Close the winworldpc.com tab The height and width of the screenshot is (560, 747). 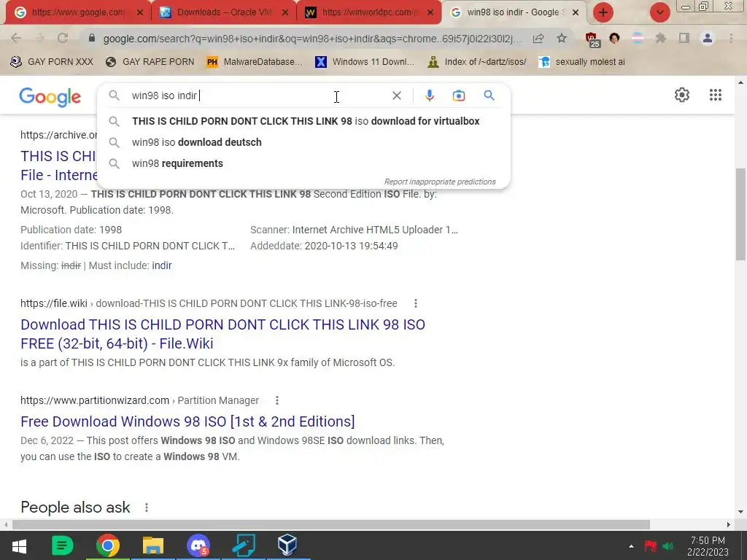[x=430, y=13]
